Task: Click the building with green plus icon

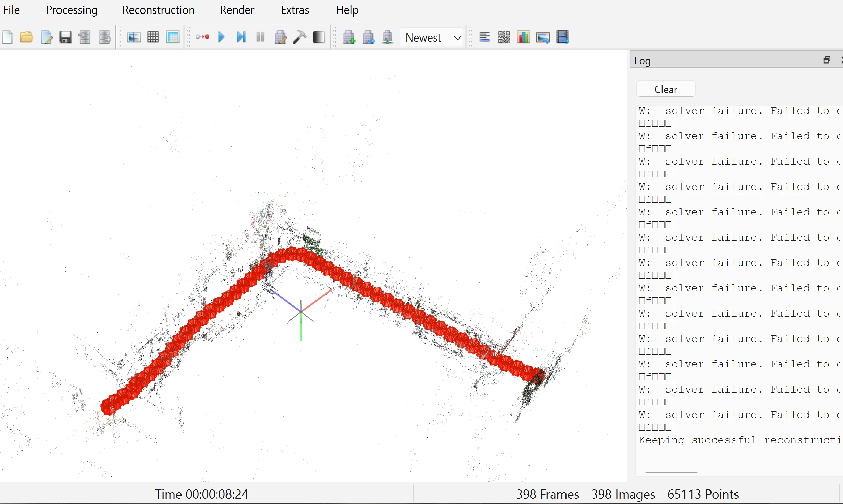Action: click(x=349, y=37)
